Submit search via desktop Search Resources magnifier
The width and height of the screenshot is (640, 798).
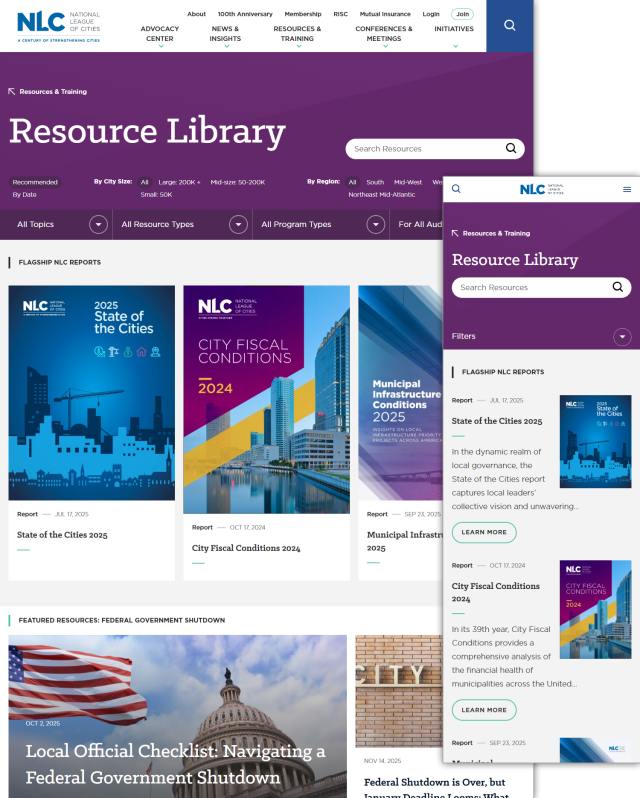click(x=511, y=149)
